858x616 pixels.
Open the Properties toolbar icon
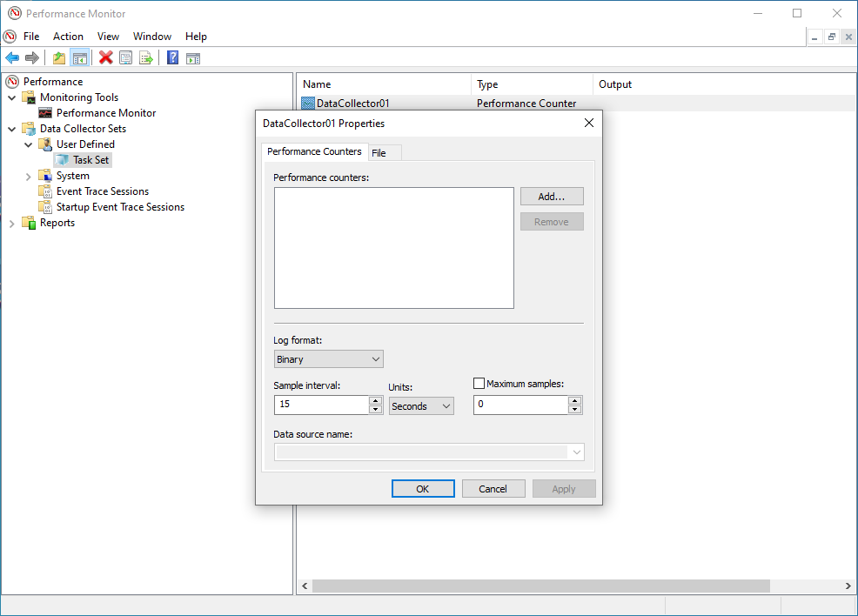(x=126, y=57)
